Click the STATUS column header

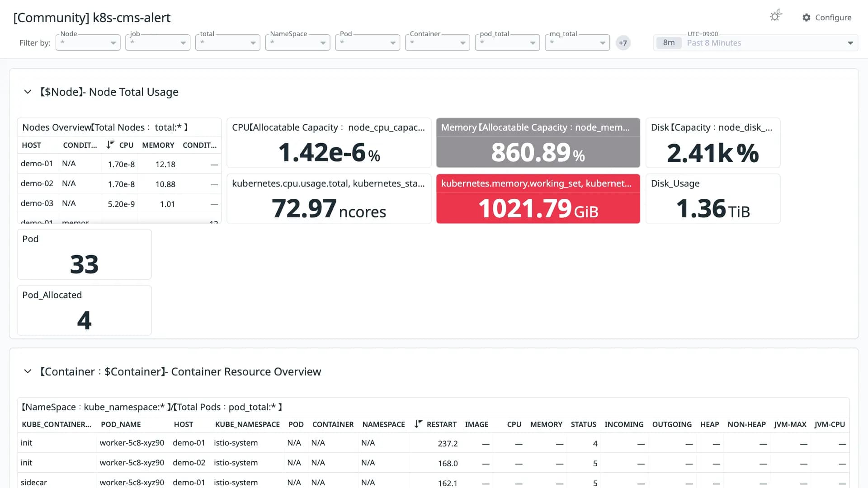pyautogui.click(x=583, y=424)
